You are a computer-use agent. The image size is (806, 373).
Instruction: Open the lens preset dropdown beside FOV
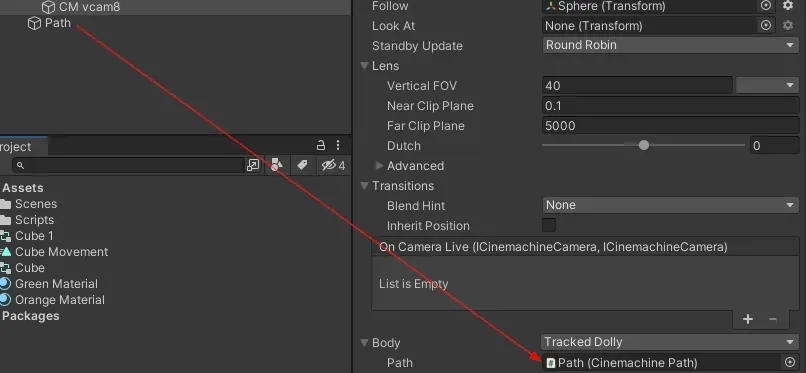click(x=767, y=85)
